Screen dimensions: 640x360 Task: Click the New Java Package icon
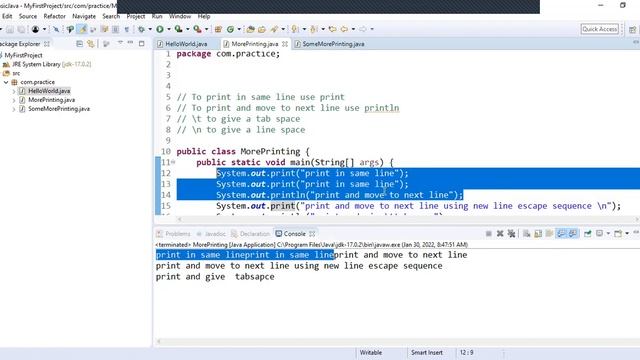click(x=218, y=29)
